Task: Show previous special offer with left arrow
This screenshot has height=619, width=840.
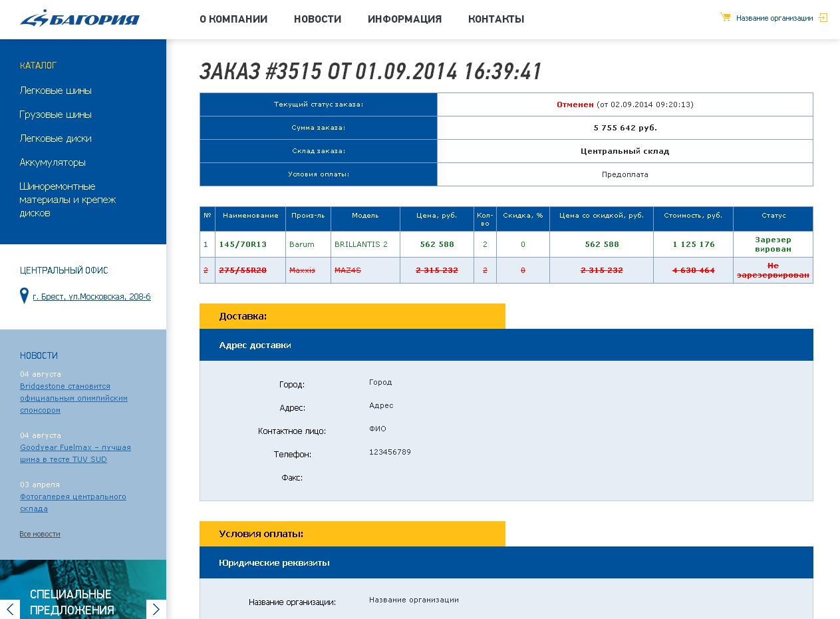Action: (x=10, y=609)
